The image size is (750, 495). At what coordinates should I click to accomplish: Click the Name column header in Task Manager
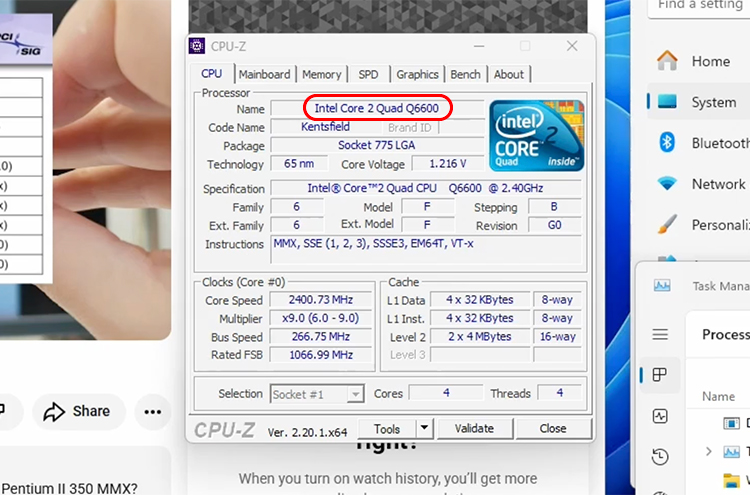click(718, 396)
